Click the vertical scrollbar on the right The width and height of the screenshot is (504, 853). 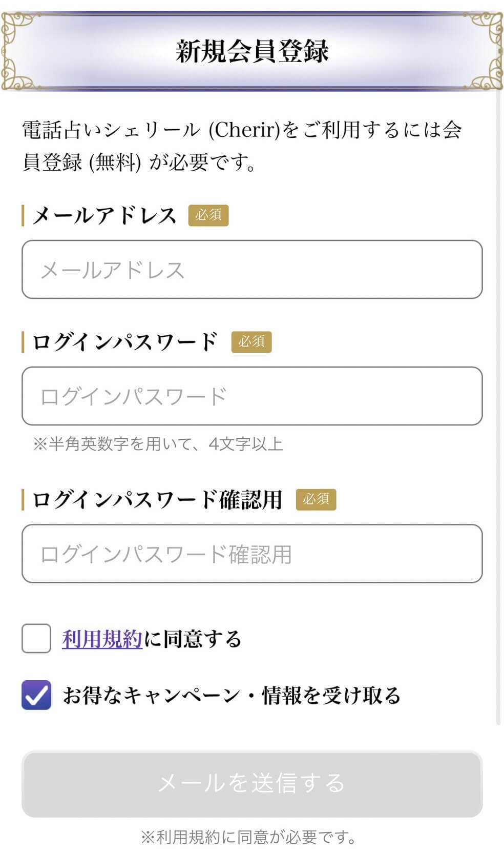tap(498, 410)
